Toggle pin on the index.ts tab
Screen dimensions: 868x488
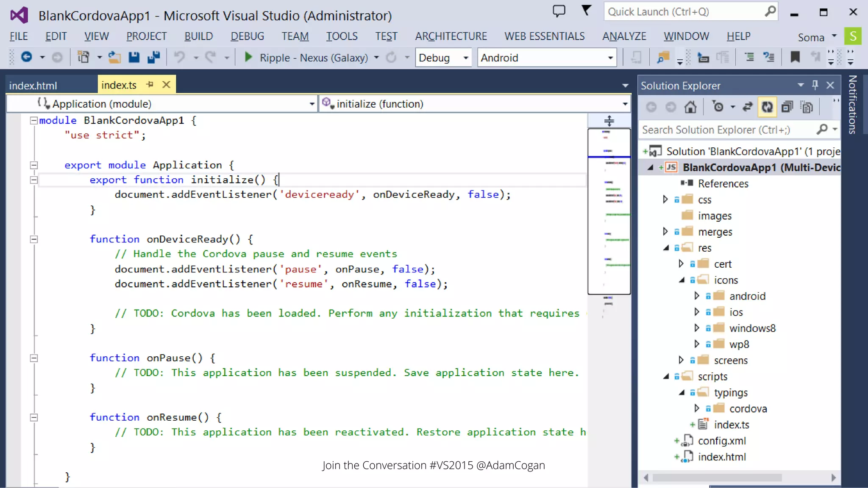(150, 85)
